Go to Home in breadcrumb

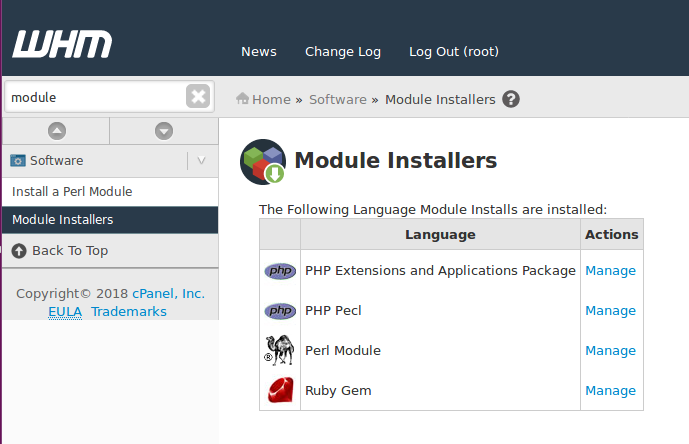click(x=271, y=99)
